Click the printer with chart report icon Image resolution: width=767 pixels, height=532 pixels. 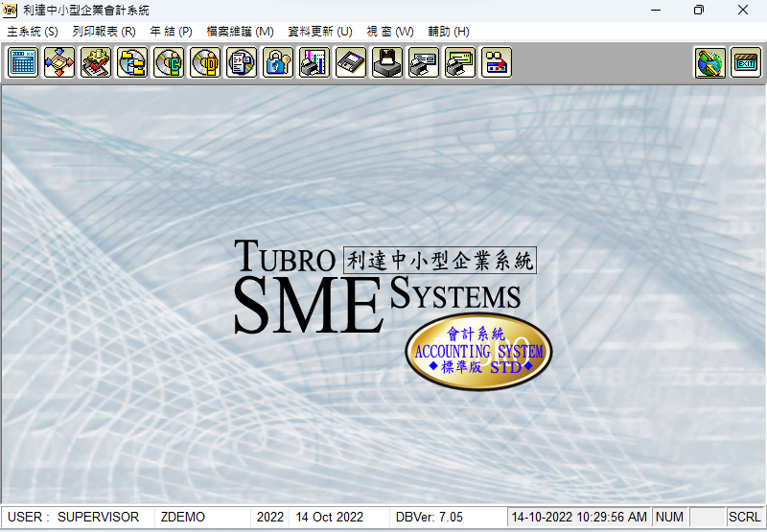pyautogui.click(x=314, y=62)
